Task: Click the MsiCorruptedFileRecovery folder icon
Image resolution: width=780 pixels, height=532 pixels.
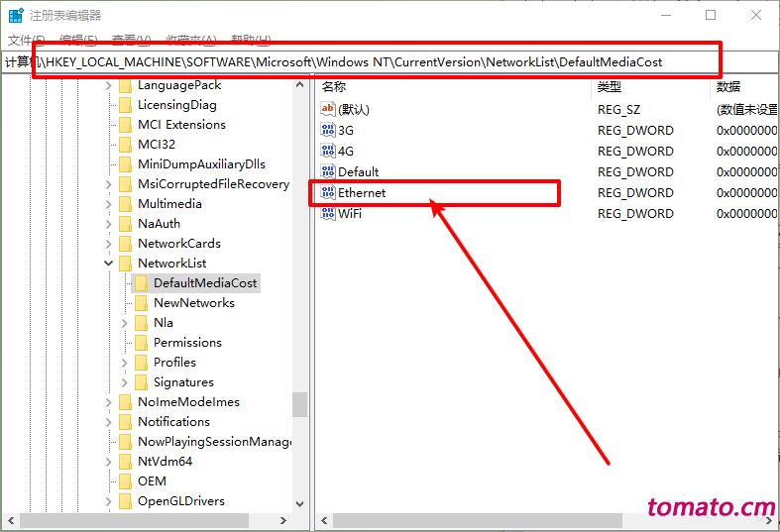Action: (125, 184)
